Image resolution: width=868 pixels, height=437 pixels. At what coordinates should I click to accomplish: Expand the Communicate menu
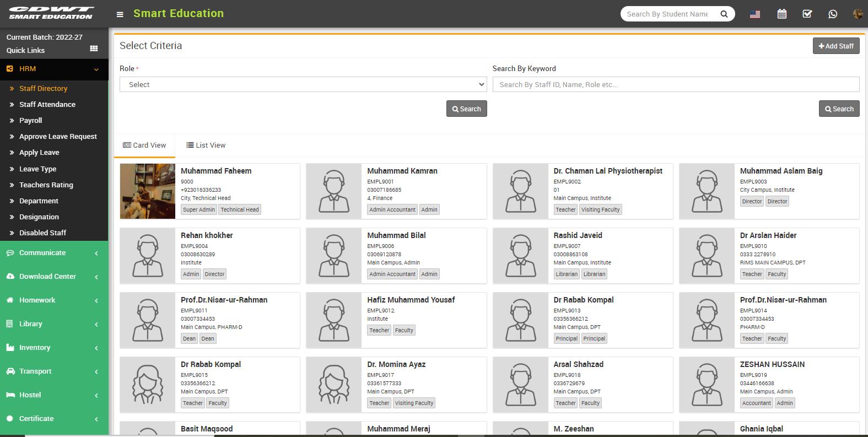(x=54, y=253)
